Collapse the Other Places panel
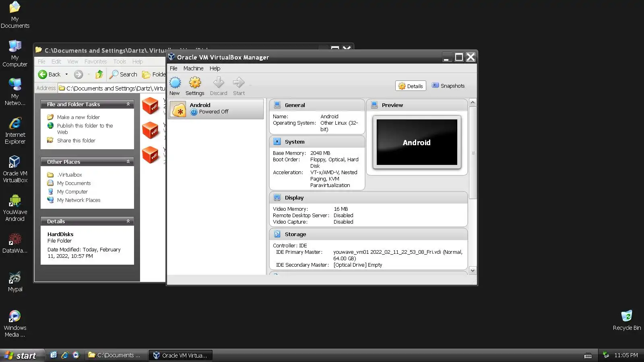The height and width of the screenshot is (362, 644). pyautogui.click(x=128, y=162)
